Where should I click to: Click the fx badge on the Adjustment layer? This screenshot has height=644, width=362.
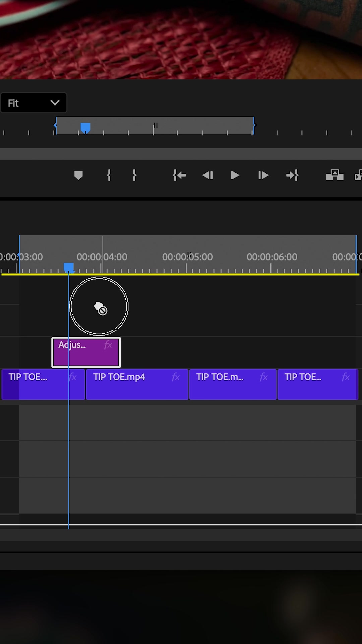click(108, 345)
